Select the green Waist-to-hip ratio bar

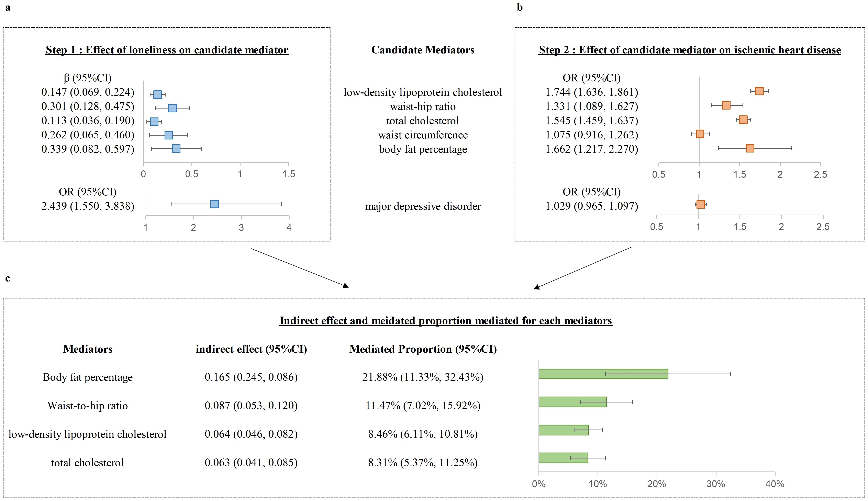[572, 402]
